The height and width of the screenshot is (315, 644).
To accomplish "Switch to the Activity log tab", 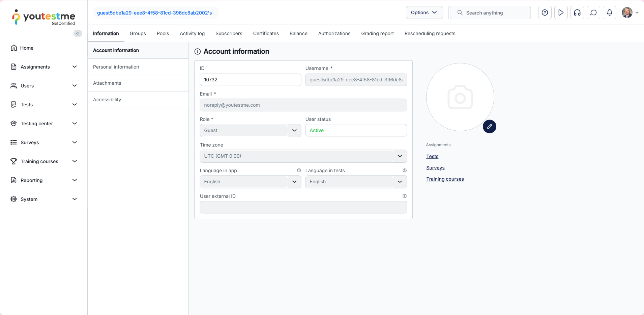I will coord(192,33).
